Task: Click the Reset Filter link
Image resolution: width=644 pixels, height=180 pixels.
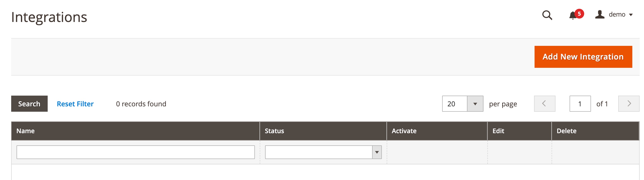Action: tap(75, 104)
